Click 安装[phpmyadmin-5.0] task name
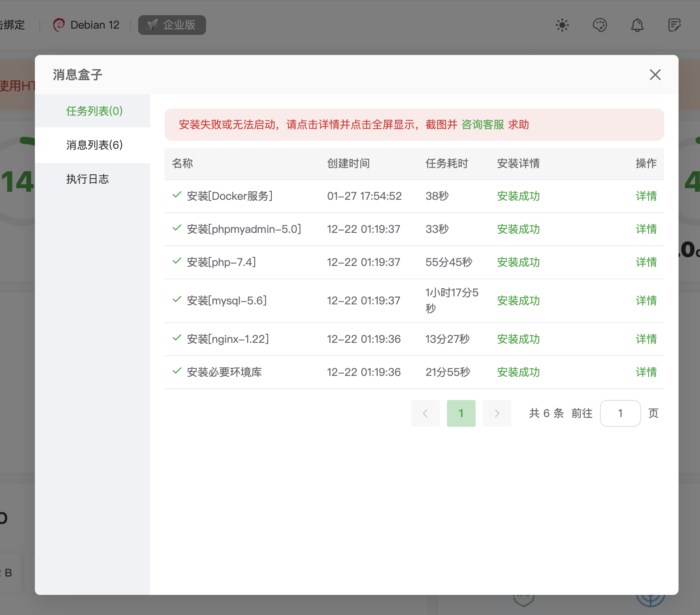Image resolution: width=700 pixels, height=615 pixels. pyautogui.click(x=244, y=229)
